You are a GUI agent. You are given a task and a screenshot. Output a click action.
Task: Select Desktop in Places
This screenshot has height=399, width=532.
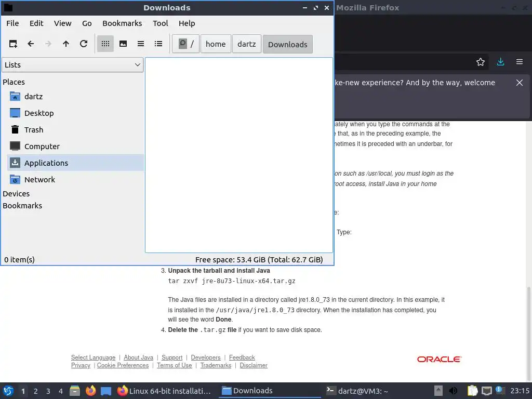[75, 113]
